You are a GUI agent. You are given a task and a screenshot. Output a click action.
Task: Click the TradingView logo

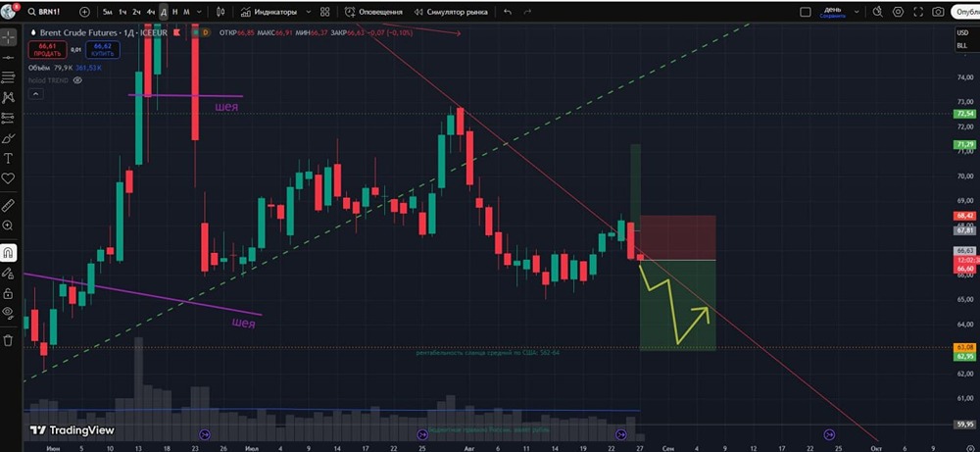tap(73, 430)
